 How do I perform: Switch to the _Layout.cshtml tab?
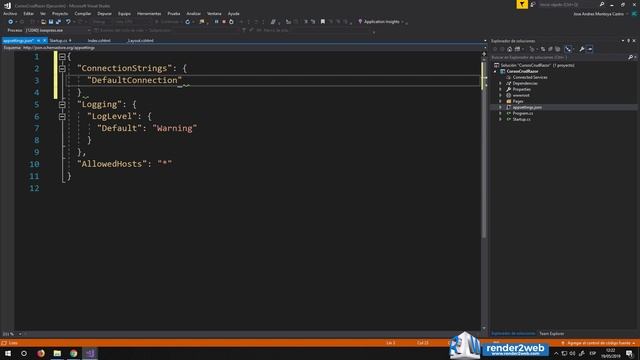(140, 40)
